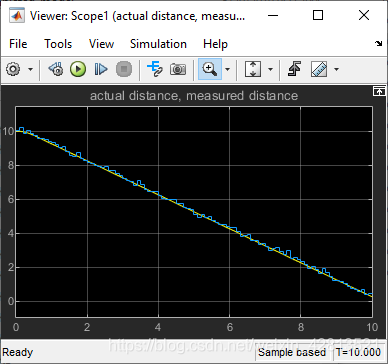
Task: Open the Configuration Properties gear icon
Action: (x=13, y=69)
